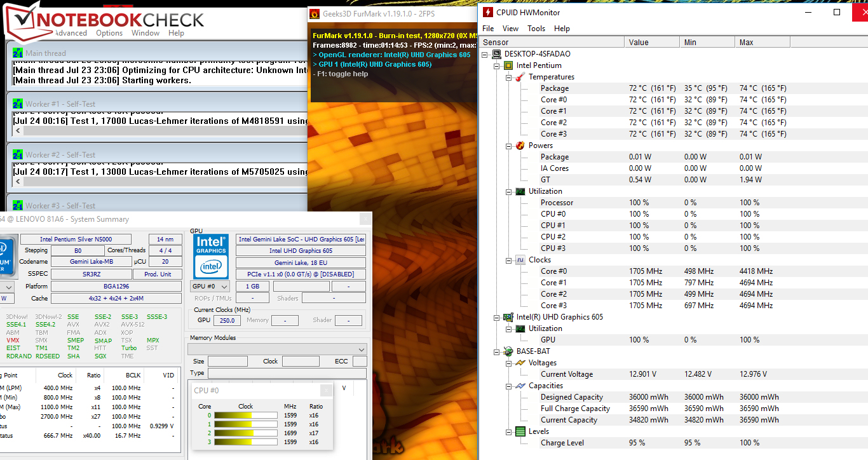Click the Intel Graphics logo in System Summary
This screenshot has width=868, height=460.
coord(210,255)
